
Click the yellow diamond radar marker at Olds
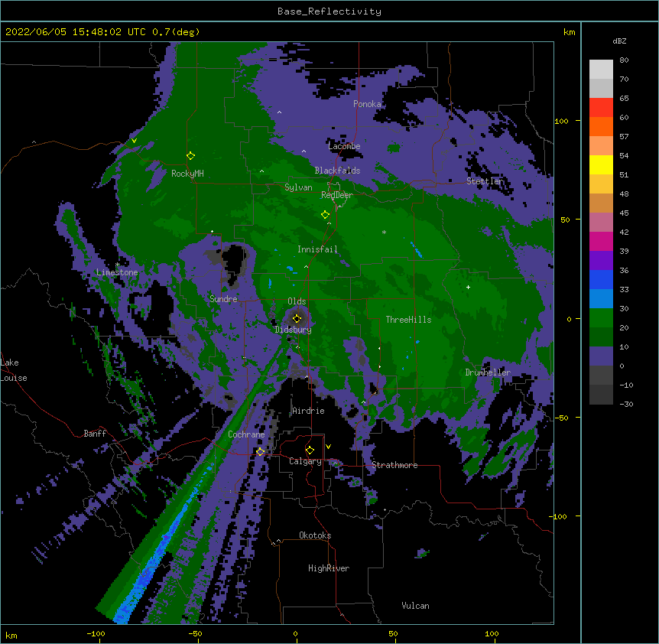(x=297, y=319)
